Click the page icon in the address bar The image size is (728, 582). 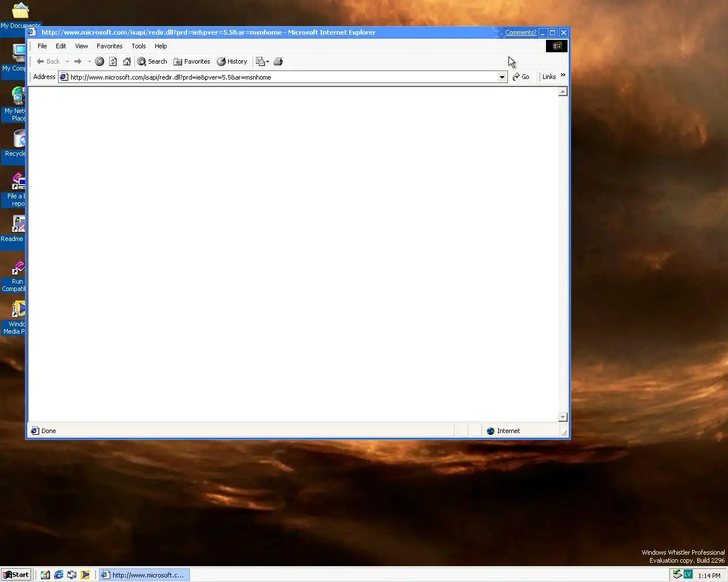[64, 77]
